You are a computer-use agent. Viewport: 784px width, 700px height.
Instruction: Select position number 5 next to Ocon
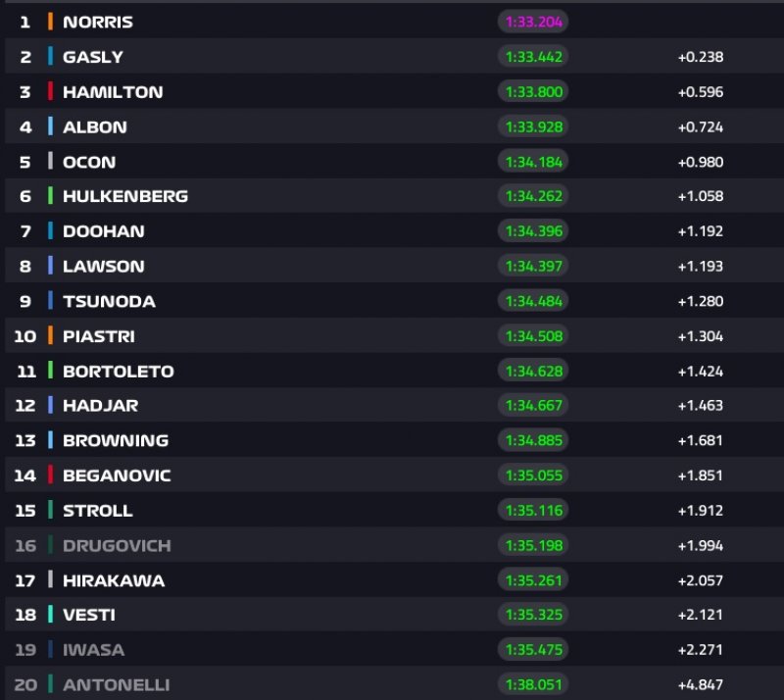click(x=25, y=162)
